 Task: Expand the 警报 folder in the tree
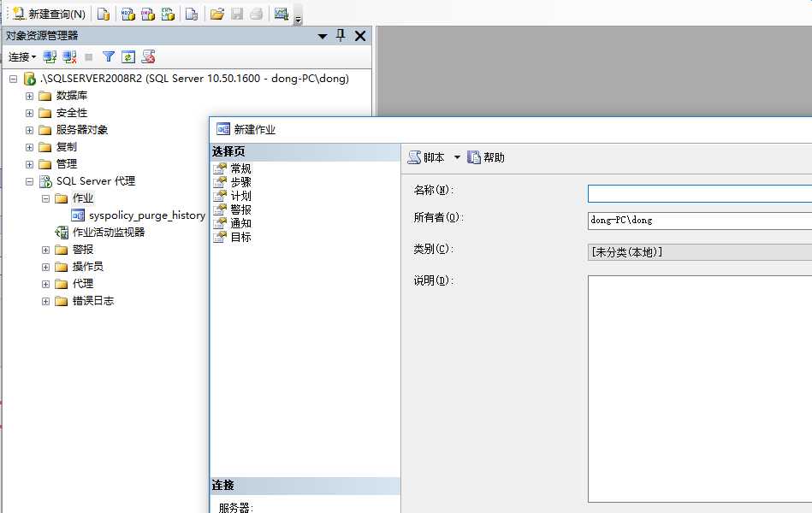[x=45, y=250]
